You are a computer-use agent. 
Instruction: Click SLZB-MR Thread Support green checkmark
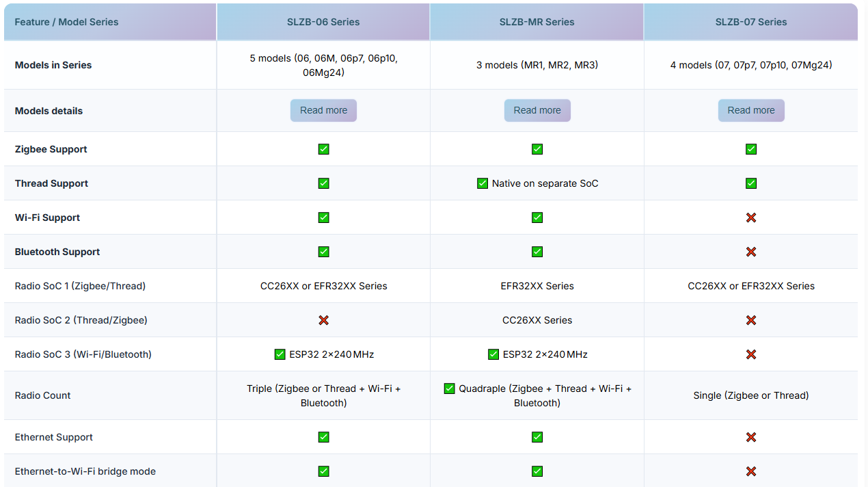coord(483,183)
